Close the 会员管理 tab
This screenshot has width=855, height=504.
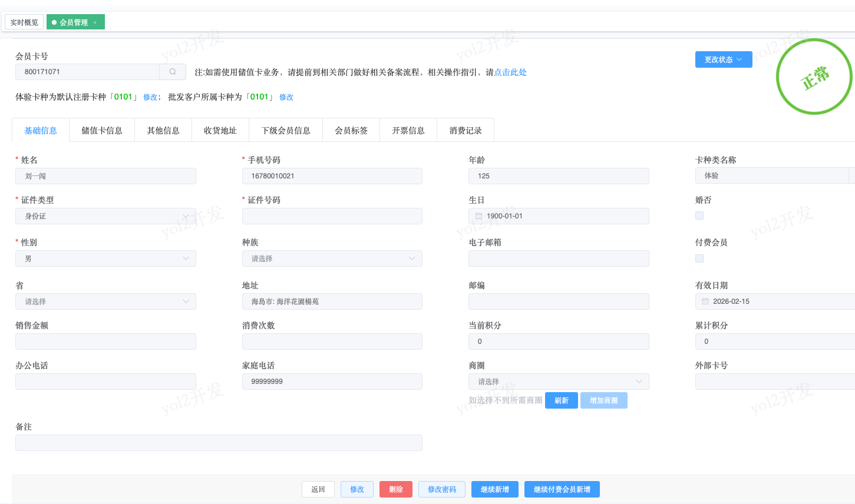coord(95,23)
